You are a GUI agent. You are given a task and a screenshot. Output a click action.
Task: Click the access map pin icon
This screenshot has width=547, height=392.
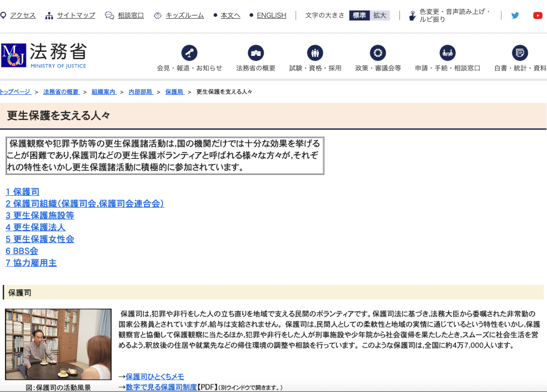click(3, 15)
